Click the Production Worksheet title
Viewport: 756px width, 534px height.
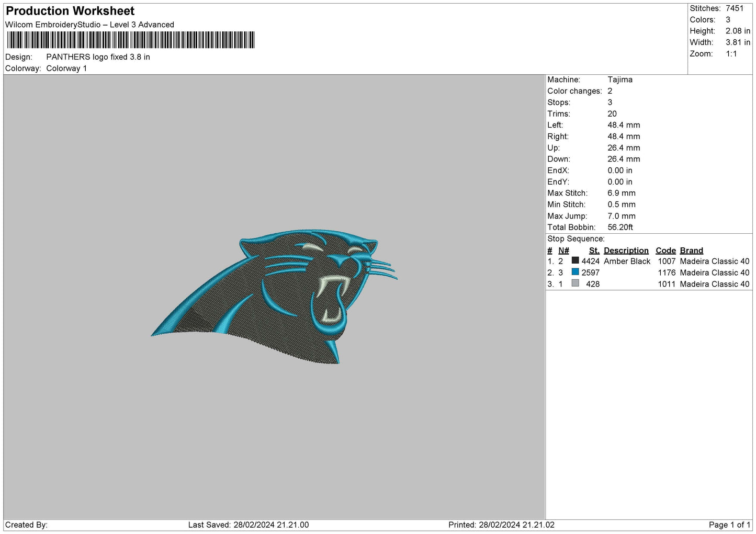pos(70,11)
